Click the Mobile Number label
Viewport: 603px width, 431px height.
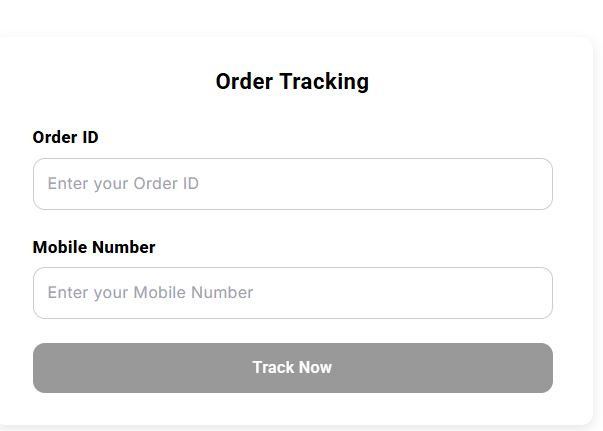(x=94, y=247)
